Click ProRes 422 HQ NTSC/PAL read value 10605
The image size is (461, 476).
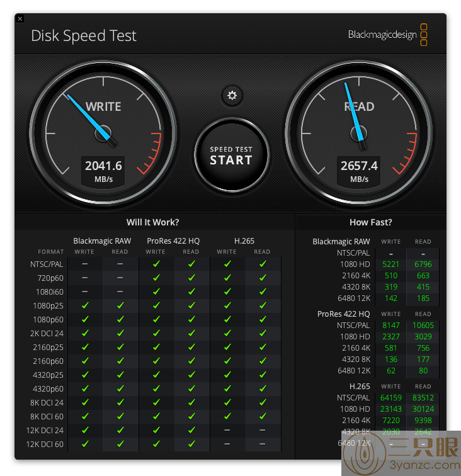coord(423,326)
